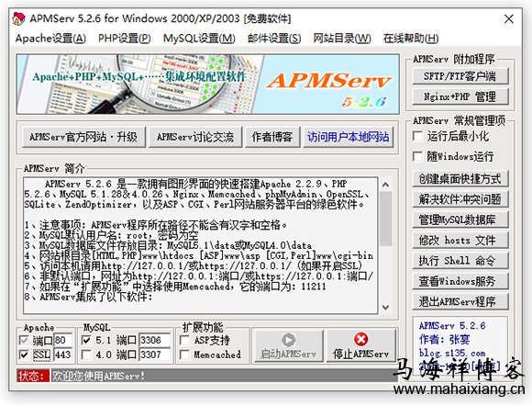The image size is (532, 405).
Task: Toggle the Apache 端口 checkbox
Action: [x=24, y=340]
